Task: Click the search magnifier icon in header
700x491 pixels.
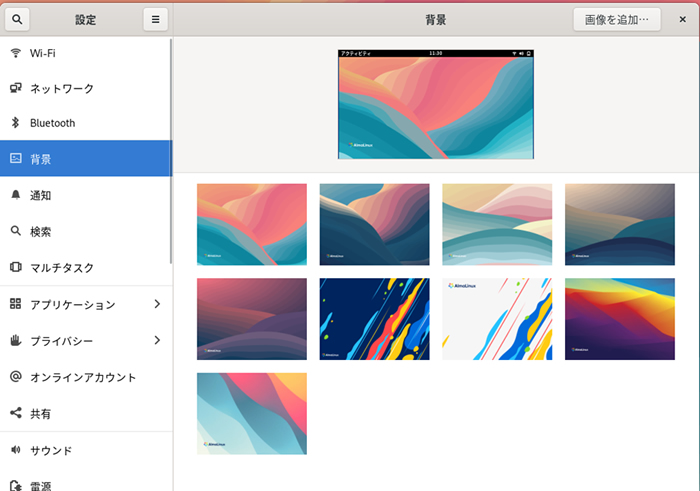Action: click(18, 19)
